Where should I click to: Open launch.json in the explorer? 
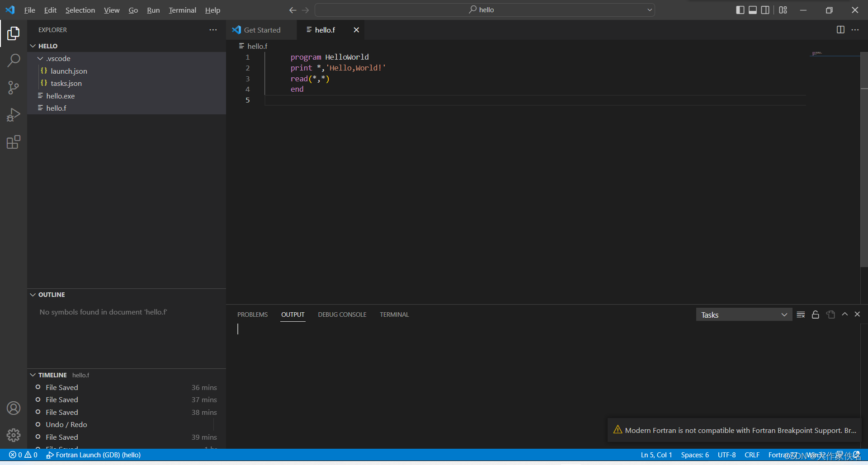pos(127,71)
